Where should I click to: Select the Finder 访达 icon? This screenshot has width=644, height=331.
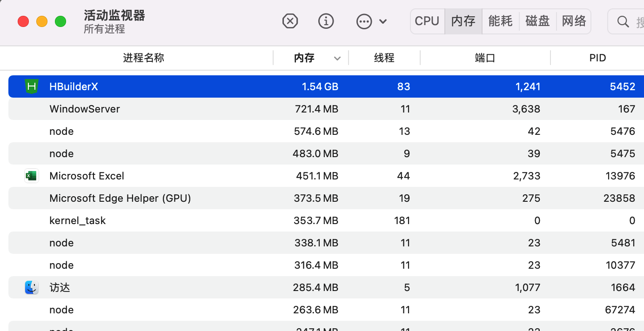click(32, 287)
